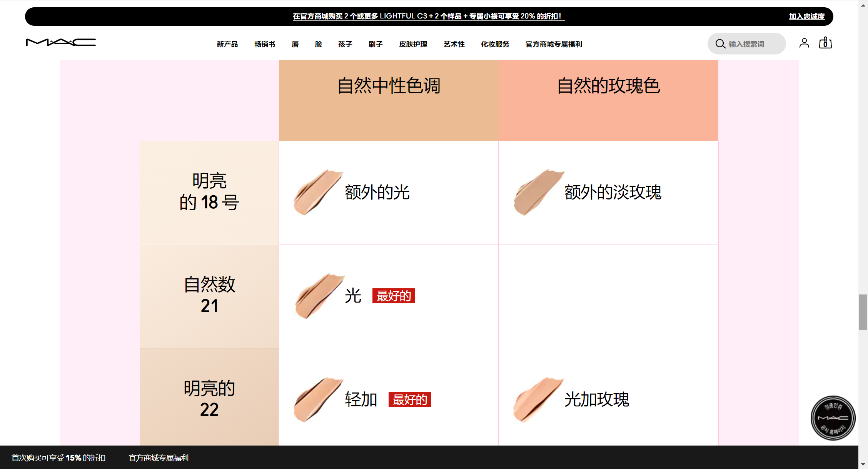Click the 加入忠诚度 link
The image size is (868, 469).
tap(806, 17)
